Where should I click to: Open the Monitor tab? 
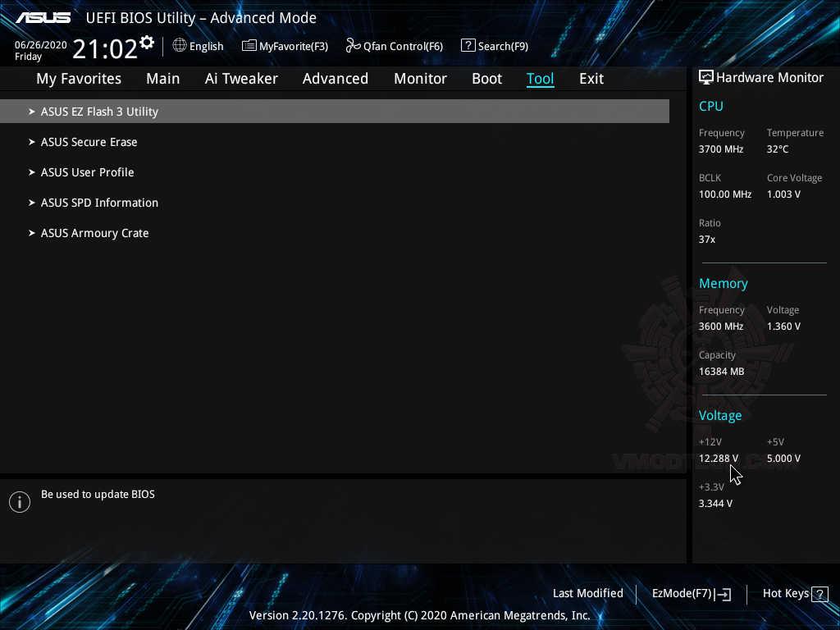point(421,79)
